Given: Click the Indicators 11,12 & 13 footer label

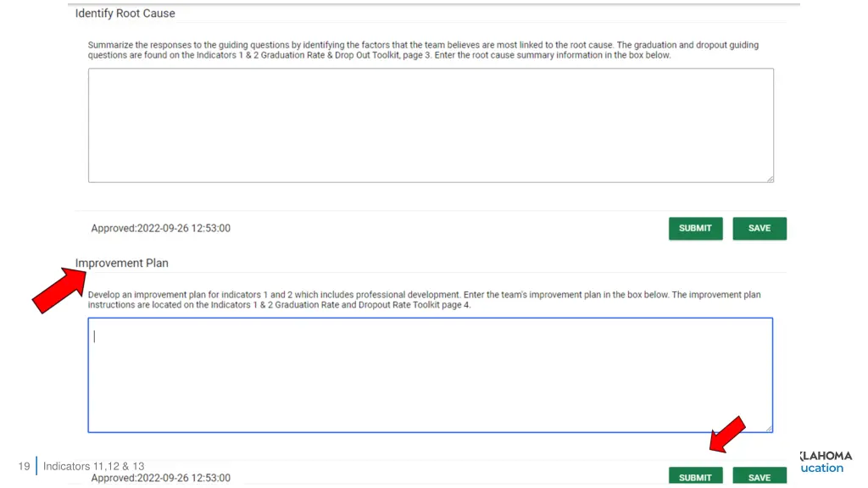Looking at the screenshot, I should coord(93,466).
